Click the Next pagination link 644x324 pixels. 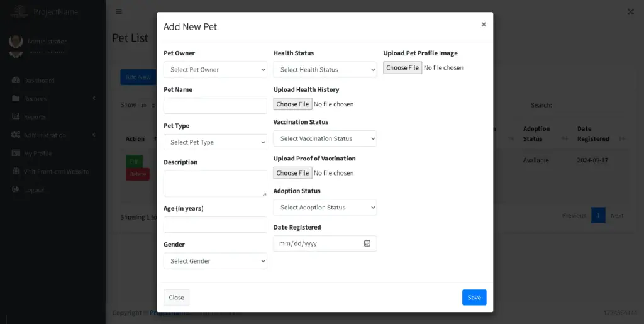click(617, 215)
